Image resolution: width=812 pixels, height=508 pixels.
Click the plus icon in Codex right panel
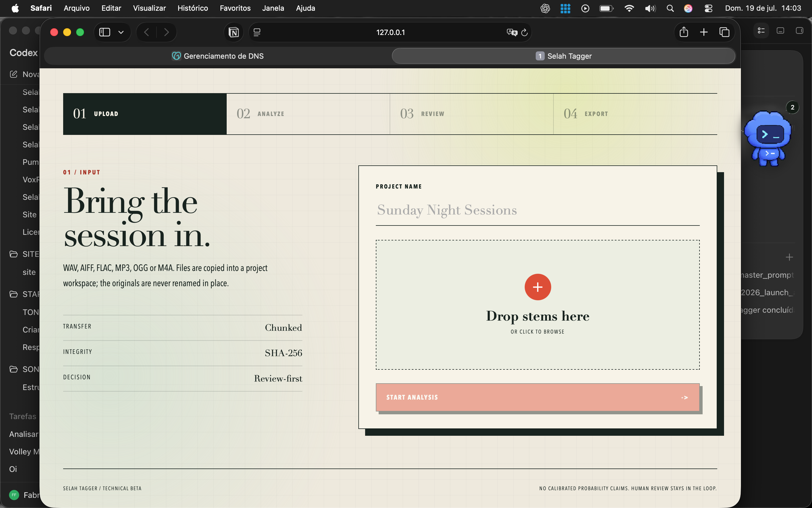click(x=789, y=257)
